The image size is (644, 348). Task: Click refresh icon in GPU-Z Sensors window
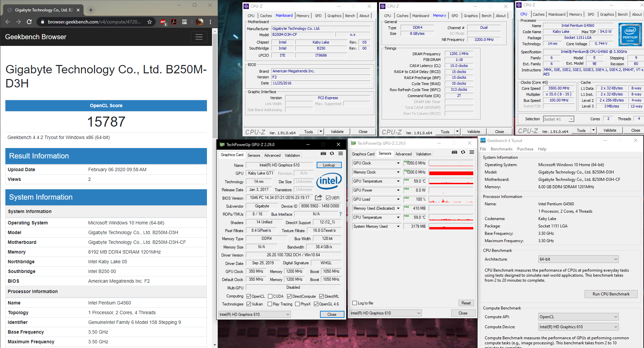[x=463, y=152]
